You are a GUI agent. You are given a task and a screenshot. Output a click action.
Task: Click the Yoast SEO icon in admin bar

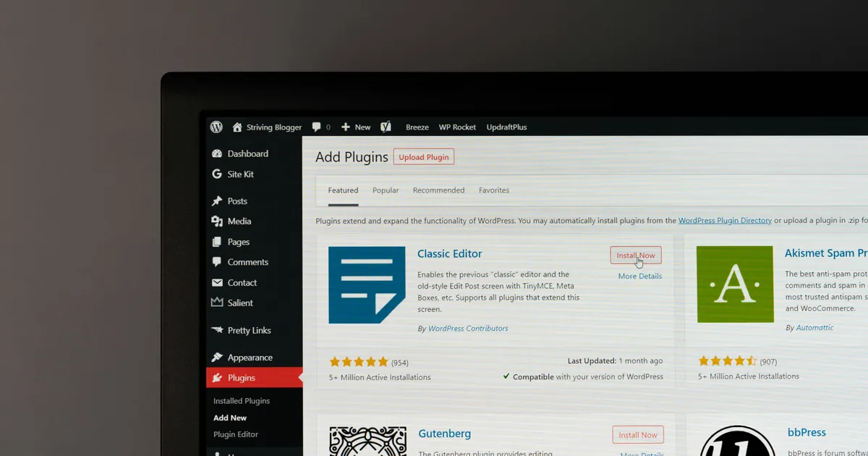tap(386, 127)
